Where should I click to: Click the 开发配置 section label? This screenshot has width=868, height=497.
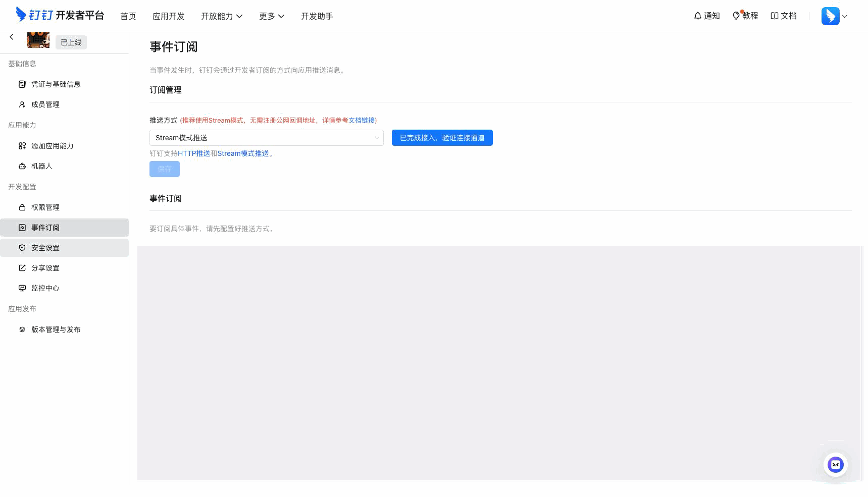click(22, 187)
